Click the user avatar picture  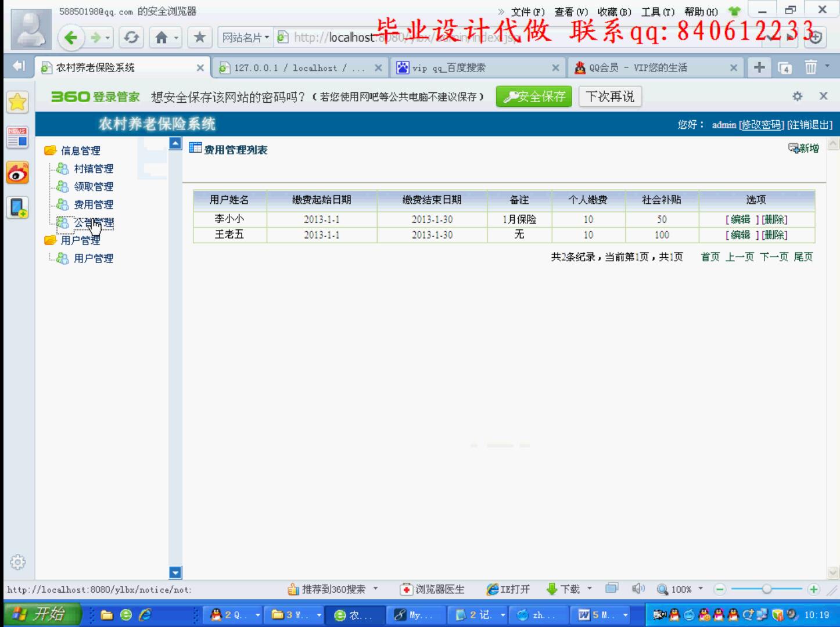pyautogui.click(x=30, y=28)
